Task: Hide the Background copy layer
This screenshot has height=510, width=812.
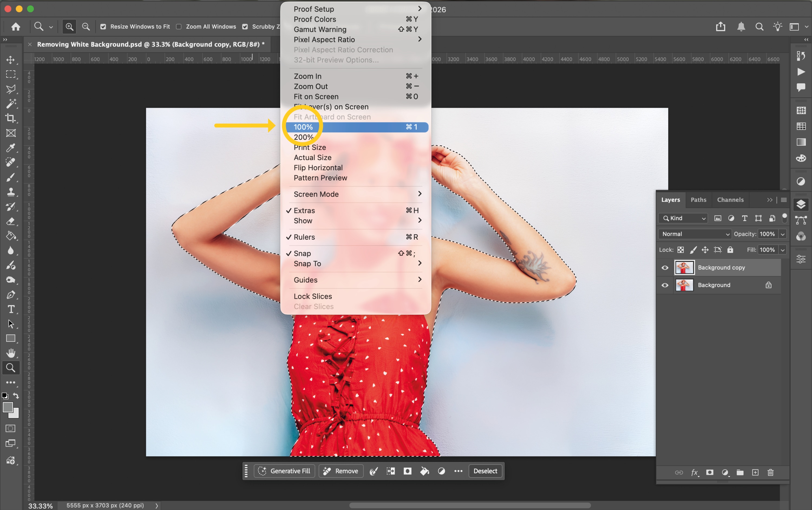Action: (x=665, y=268)
